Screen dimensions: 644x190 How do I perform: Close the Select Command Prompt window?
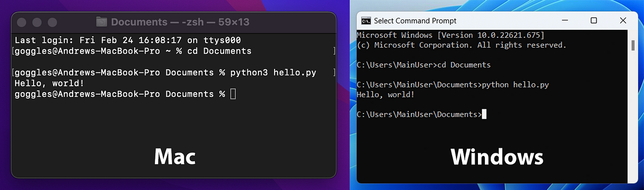(623, 21)
